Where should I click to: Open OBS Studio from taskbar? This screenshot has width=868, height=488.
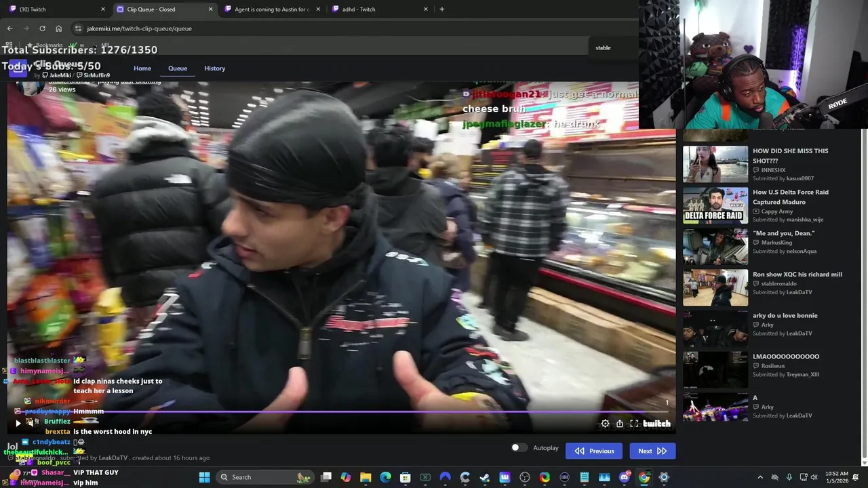[x=525, y=477]
